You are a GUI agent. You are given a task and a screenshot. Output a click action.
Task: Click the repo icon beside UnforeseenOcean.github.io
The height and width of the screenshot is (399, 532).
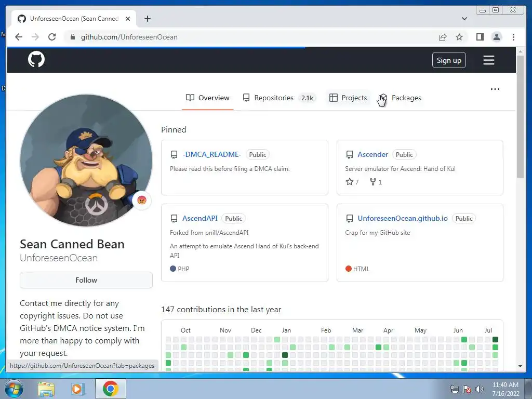[x=350, y=219]
